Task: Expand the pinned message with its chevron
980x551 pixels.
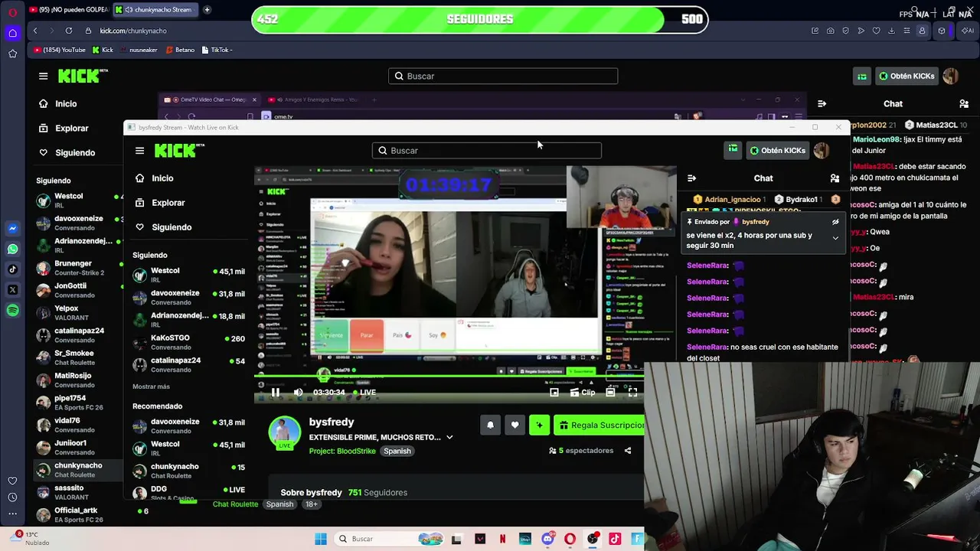Action: 835,239
